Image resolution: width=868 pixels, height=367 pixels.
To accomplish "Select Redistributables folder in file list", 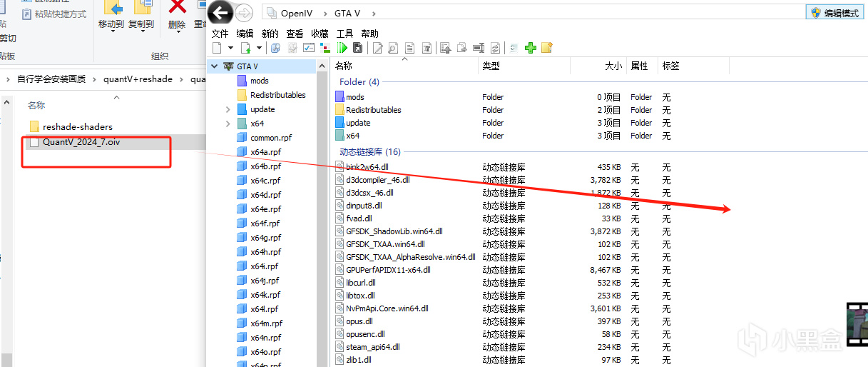I will [374, 110].
